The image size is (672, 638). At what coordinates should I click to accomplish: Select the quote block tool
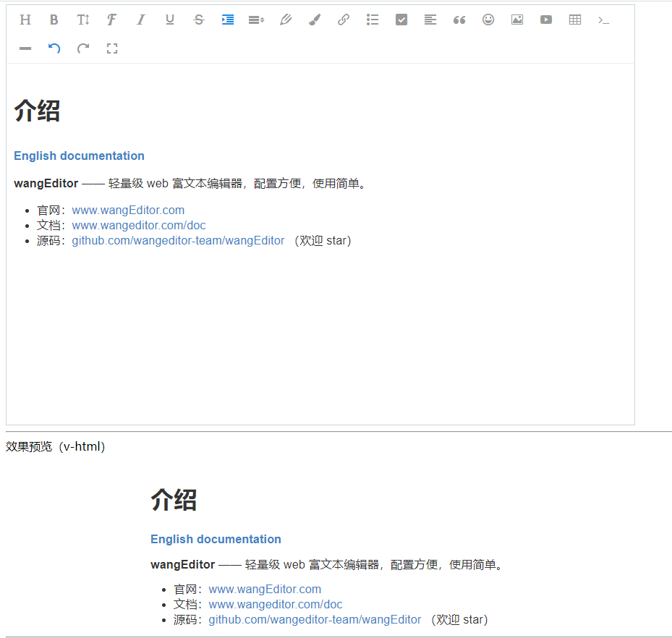click(459, 20)
